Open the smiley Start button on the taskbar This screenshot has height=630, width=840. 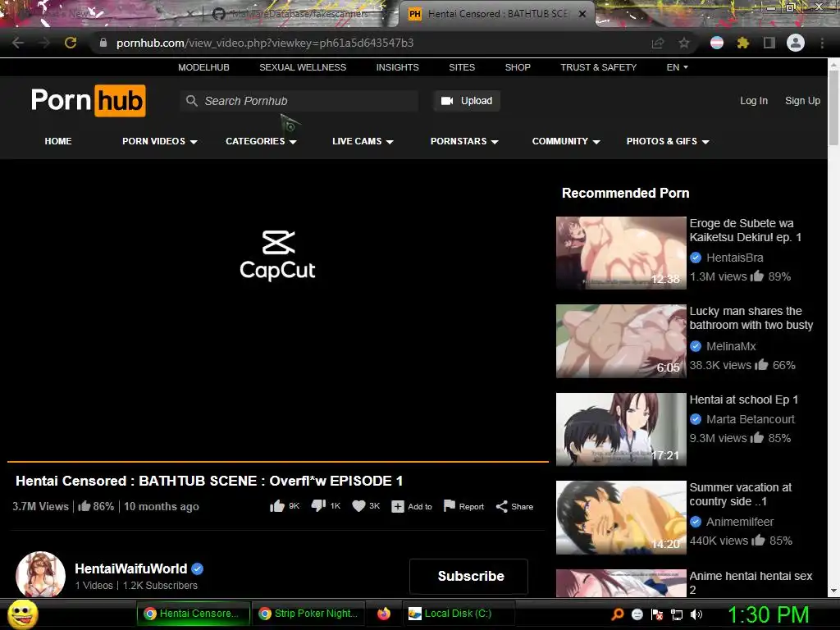pyautogui.click(x=23, y=614)
